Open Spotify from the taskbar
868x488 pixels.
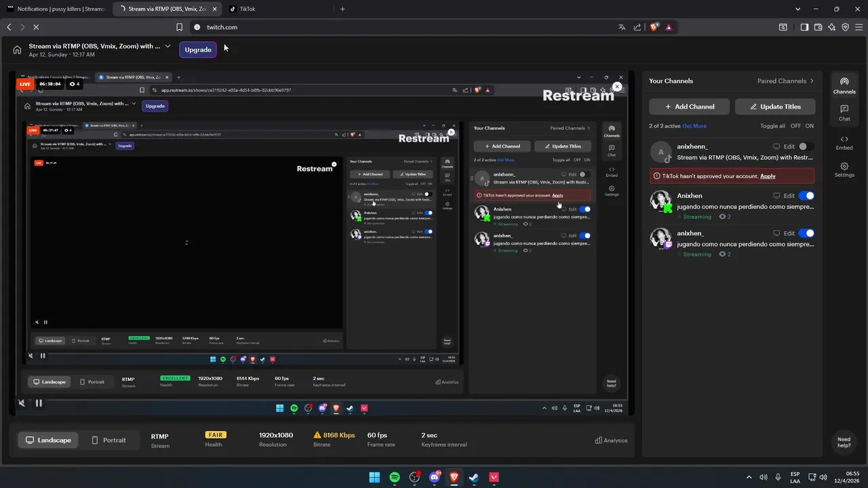point(395,477)
